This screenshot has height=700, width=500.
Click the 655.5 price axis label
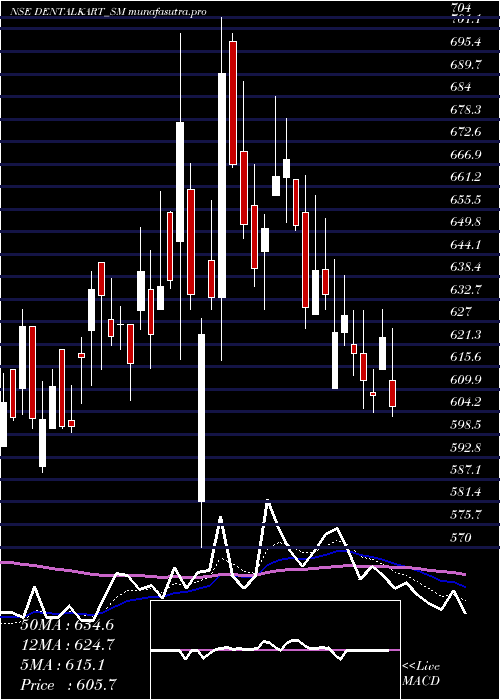tap(466, 200)
